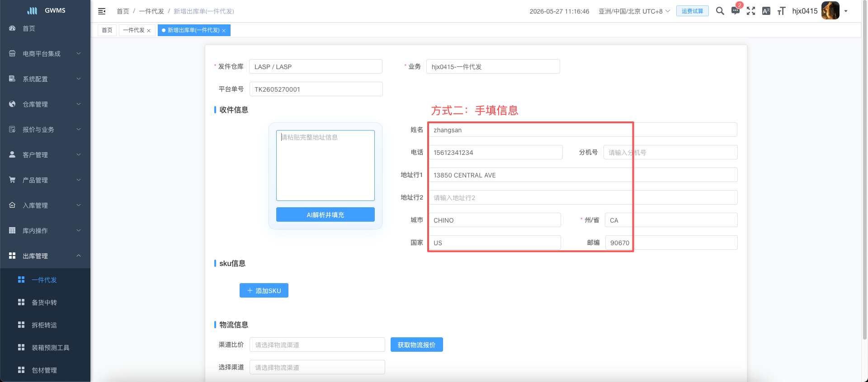Open the font size icon

point(781,11)
